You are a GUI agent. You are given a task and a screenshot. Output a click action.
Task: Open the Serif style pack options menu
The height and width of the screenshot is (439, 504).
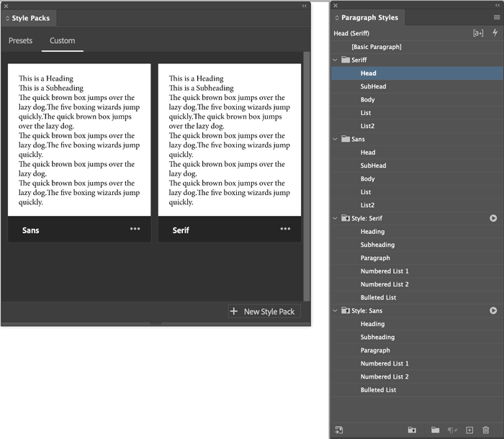(x=285, y=229)
